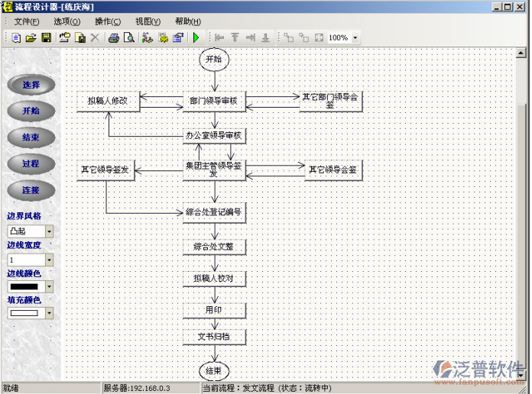This screenshot has width=532, height=394.
Task: Select the 用印 node
Action: 214,310
